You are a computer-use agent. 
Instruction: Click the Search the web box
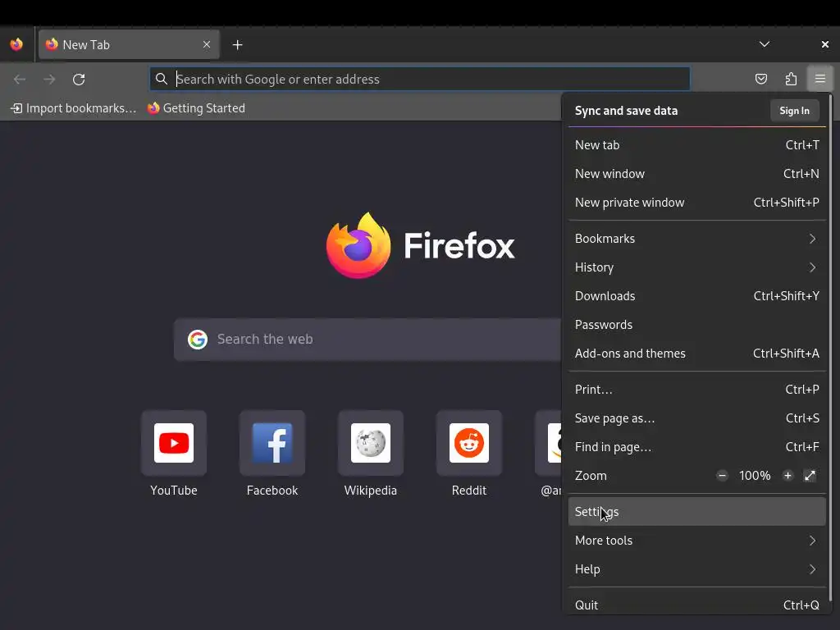point(367,340)
